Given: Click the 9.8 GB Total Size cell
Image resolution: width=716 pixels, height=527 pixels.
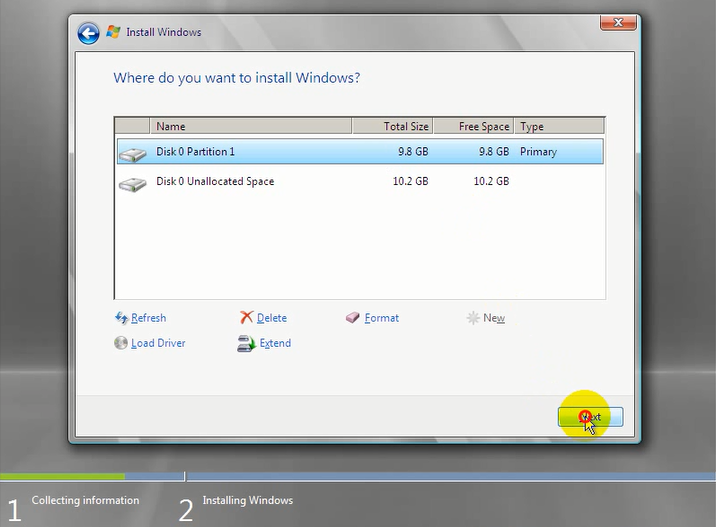Looking at the screenshot, I should 413,152.
